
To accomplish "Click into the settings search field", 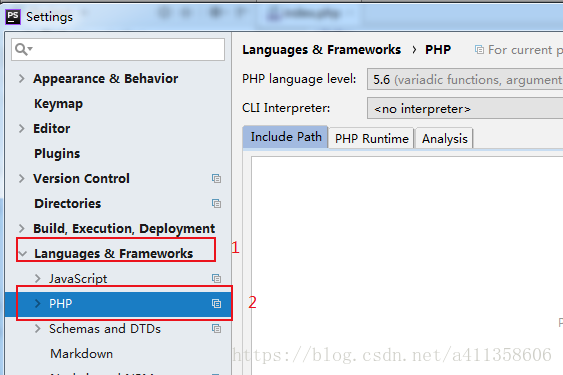I will pyautogui.click(x=118, y=50).
